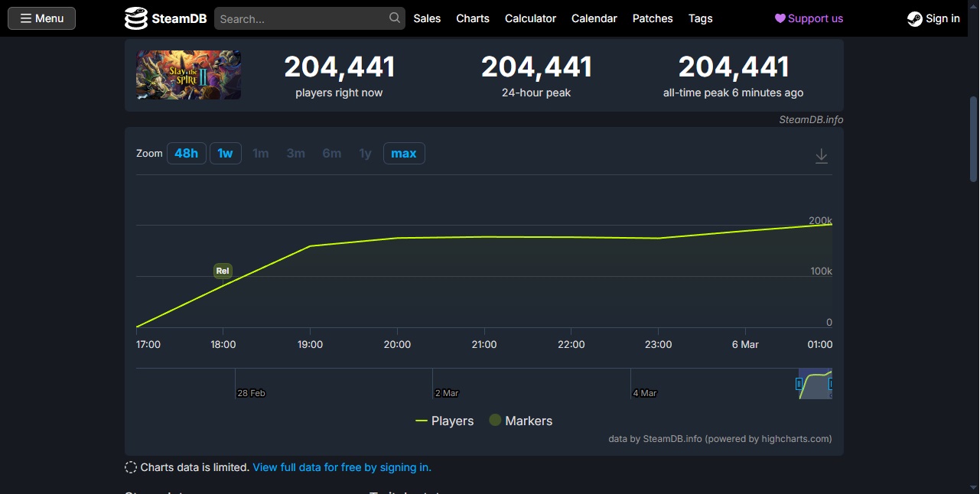Open the Slay the Spire II game thumbnail
Screen dimensions: 980x494
coord(188,75)
